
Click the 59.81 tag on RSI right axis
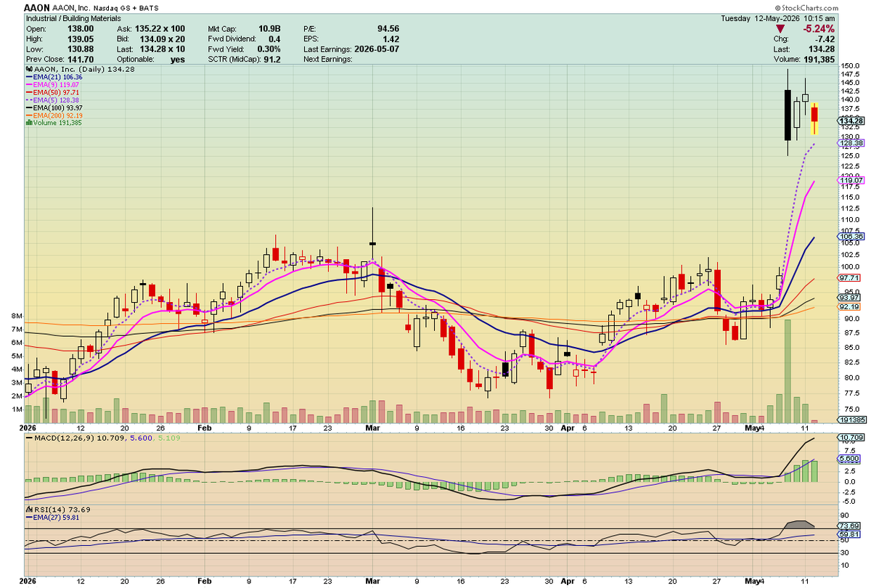point(850,536)
